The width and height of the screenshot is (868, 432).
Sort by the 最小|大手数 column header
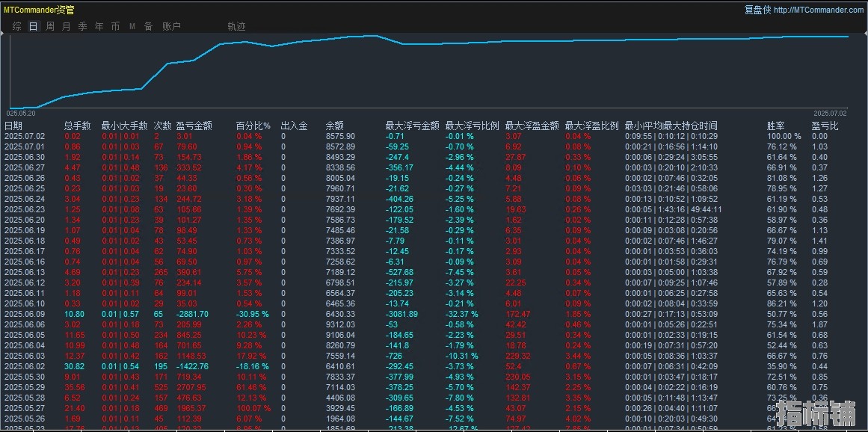(125, 126)
